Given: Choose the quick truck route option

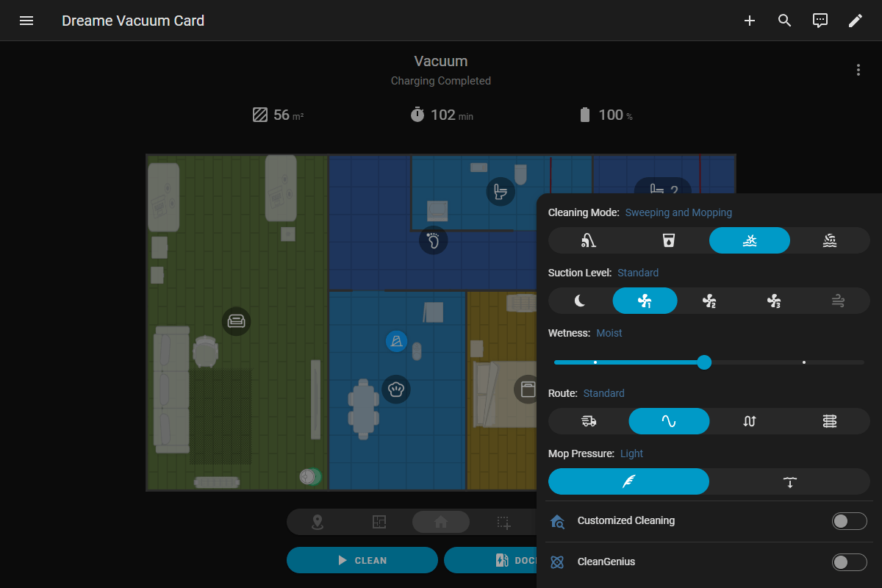Looking at the screenshot, I should [x=589, y=421].
